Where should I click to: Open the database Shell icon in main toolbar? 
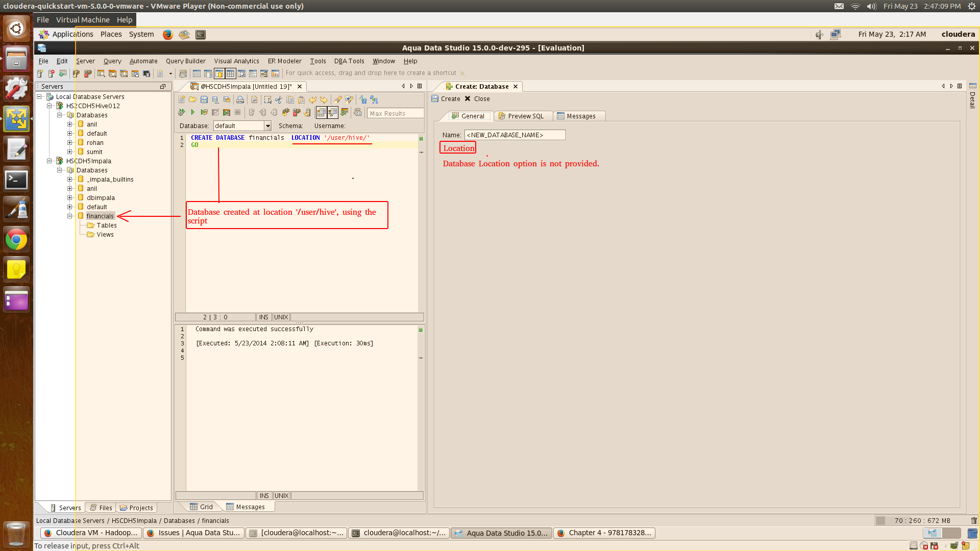click(x=146, y=73)
